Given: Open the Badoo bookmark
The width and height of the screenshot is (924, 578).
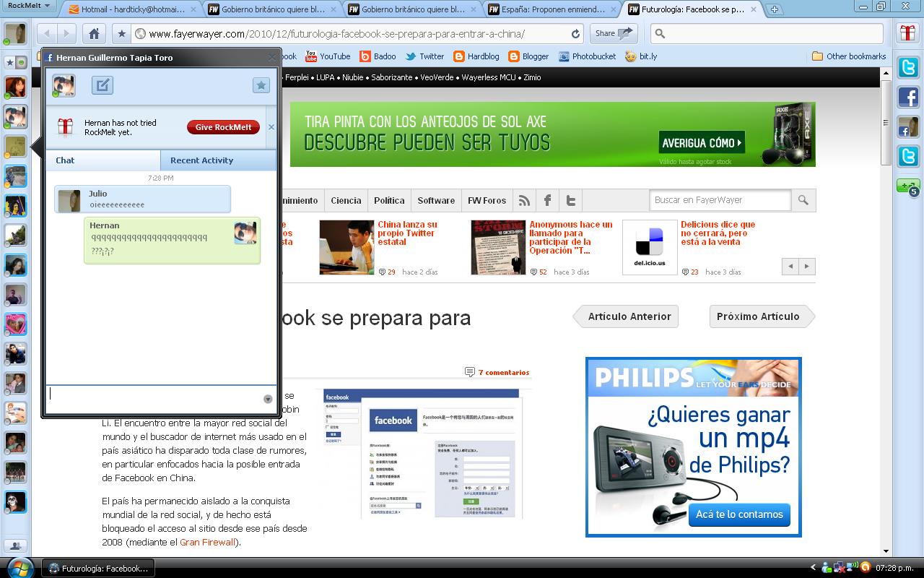Looking at the screenshot, I should (x=378, y=56).
